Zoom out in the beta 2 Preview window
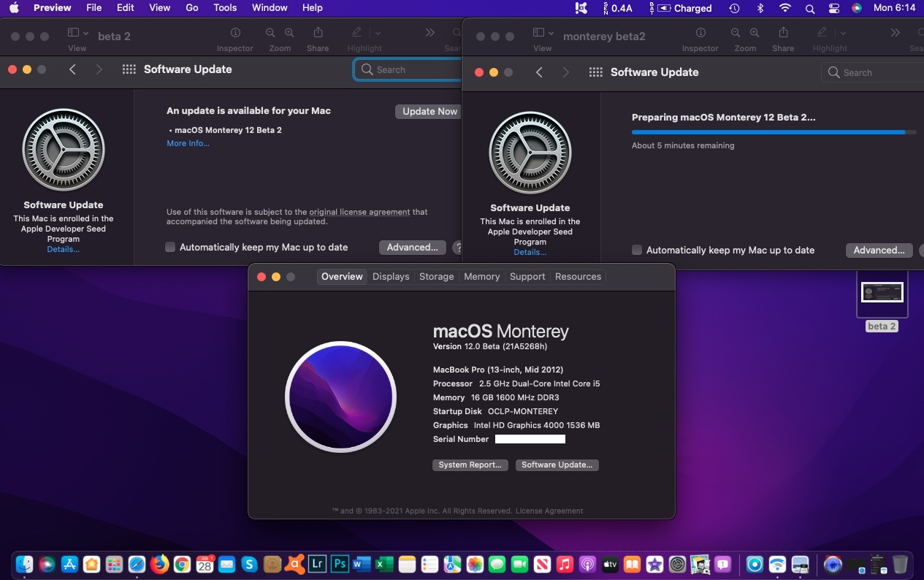This screenshot has width=924, height=580. [270, 33]
